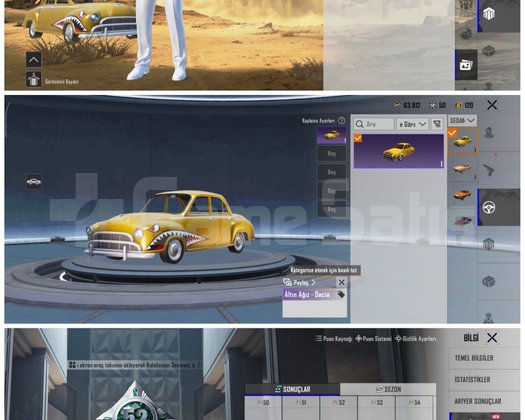Select the orange convertible car thumbnail

462,195
